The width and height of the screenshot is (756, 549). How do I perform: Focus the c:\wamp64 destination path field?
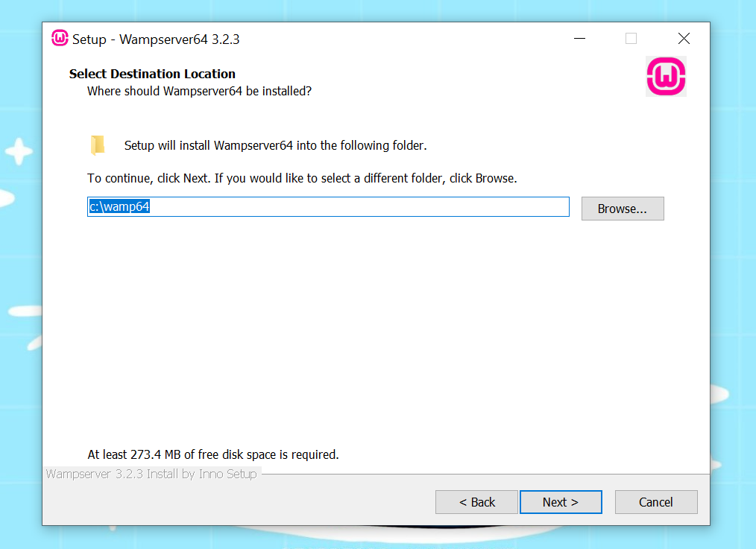(328, 206)
